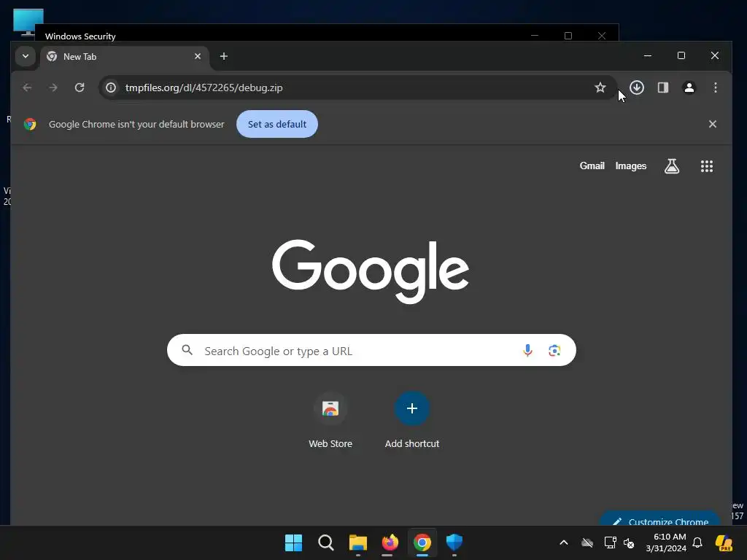747x560 pixels.
Task: Click Customize Chrome button
Action: tap(659, 519)
